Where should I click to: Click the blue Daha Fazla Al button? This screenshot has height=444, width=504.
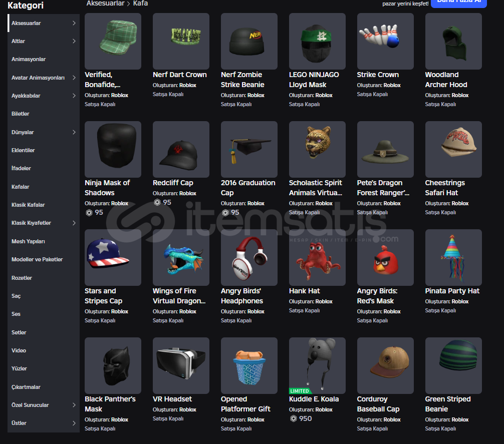pyautogui.click(x=459, y=3)
